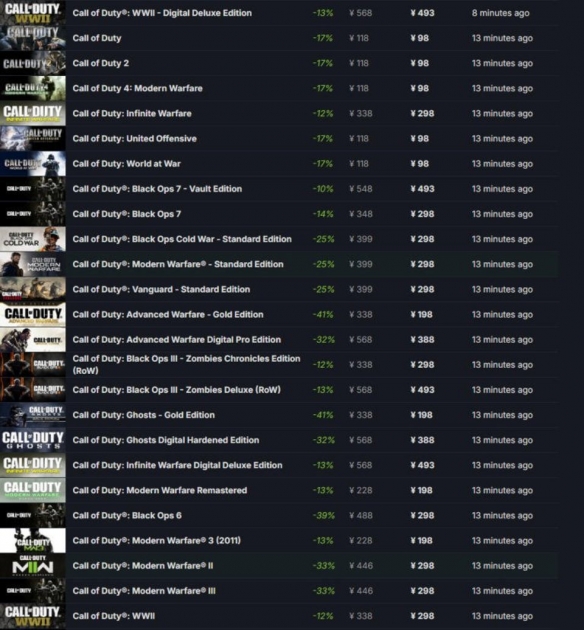Open Advanced Warfare - Gold Edition link
This screenshot has height=630, width=584.
[168, 315]
